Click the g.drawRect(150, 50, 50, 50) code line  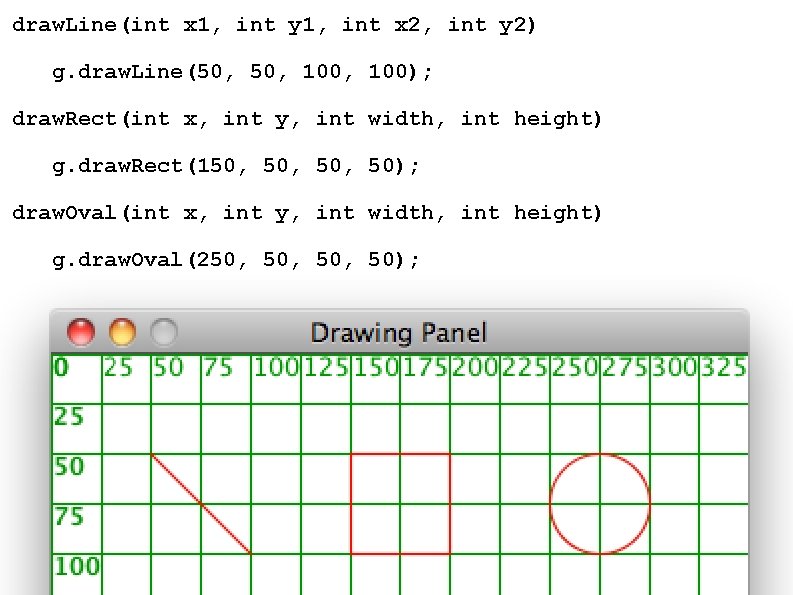coord(236,166)
